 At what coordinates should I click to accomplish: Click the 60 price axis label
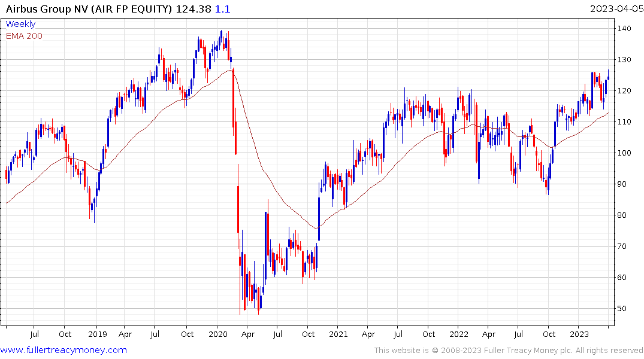pos(622,278)
